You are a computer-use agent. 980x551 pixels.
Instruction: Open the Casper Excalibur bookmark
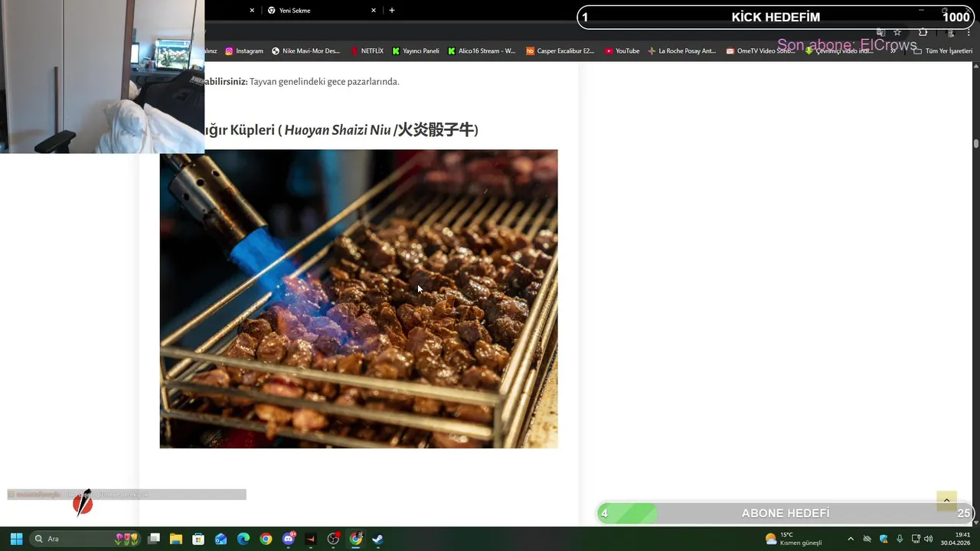click(x=560, y=51)
